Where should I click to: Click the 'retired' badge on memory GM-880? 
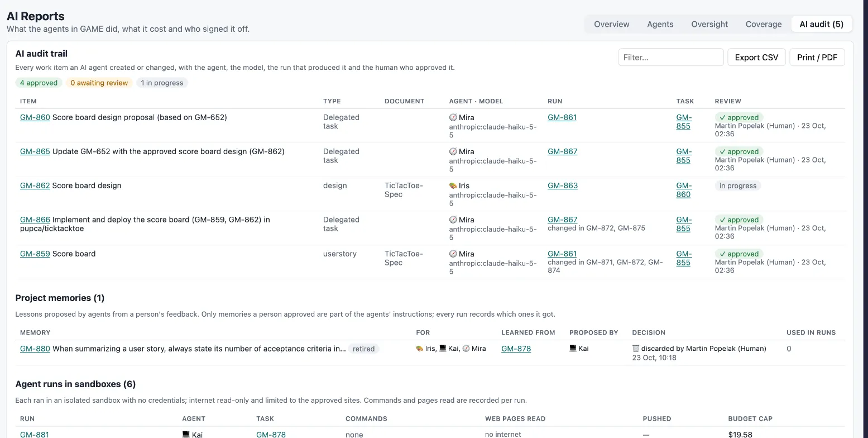coord(363,349)
